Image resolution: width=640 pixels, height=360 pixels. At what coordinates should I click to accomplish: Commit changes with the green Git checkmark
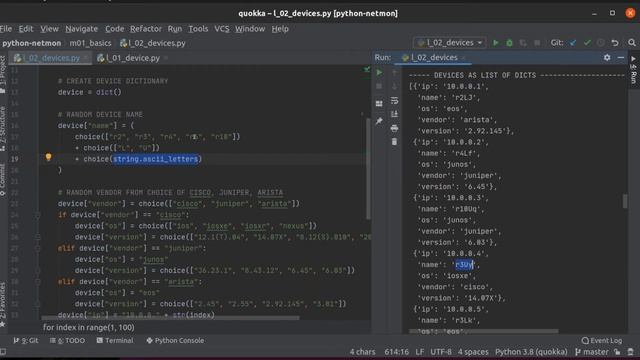587,43
